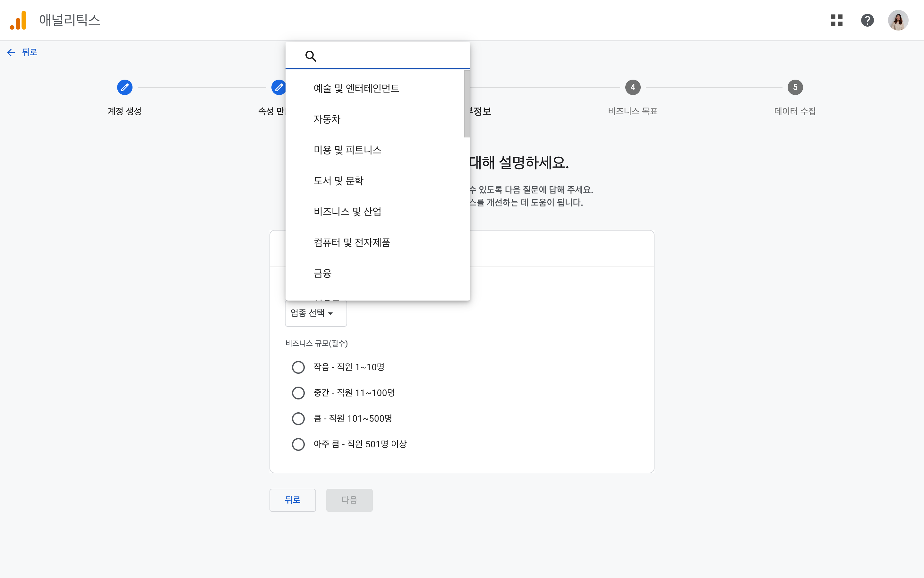
Task: Click the 비즈니스 규모(필수) label
Action: tap(317, 343)
